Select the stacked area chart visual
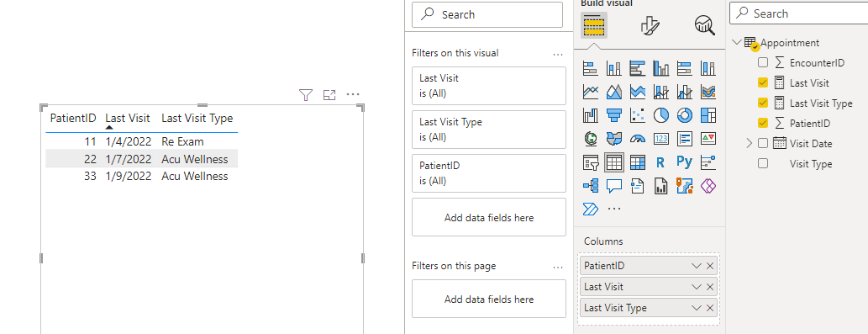 (638, 92)
